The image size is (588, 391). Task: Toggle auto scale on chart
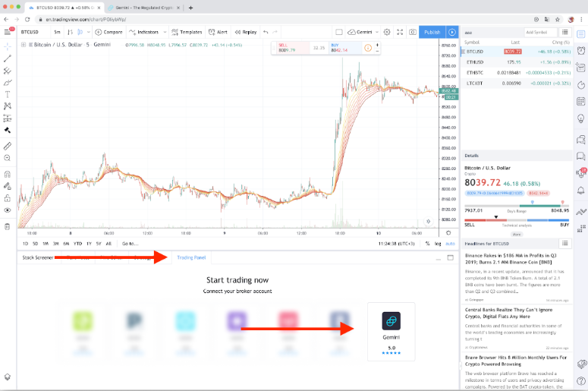point(450,244)
